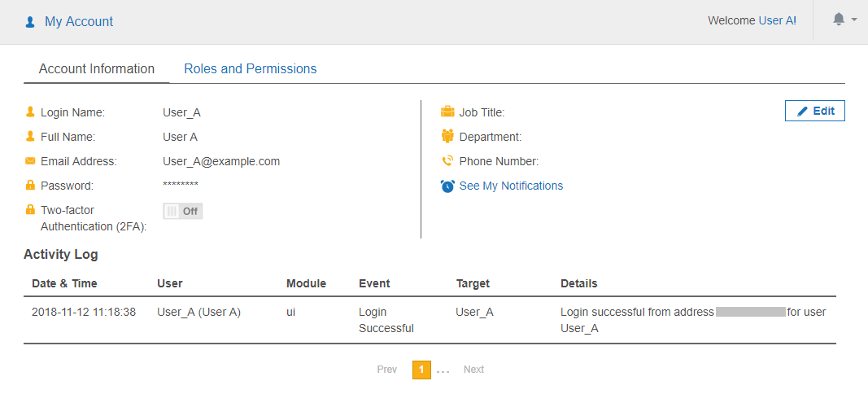Select the Account Information tab
The width and height of the screenshot is (868, 394).
97,69
